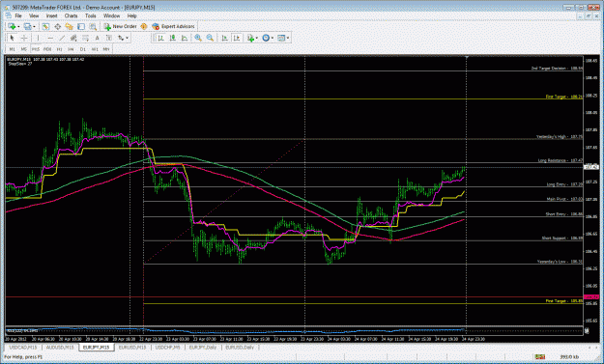Select the Fibonacci retracement tool
The height and width of the screenshot is (364, 604).
(x=85, y=38)
